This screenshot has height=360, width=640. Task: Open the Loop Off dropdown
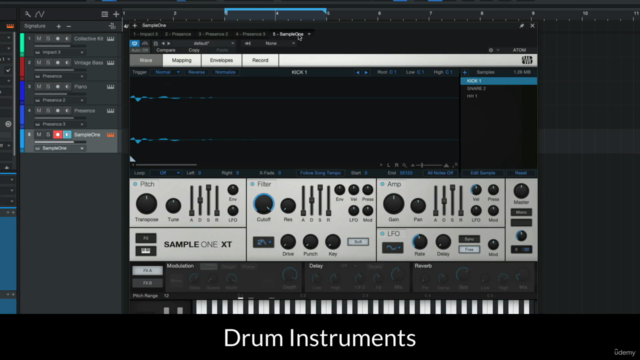click(166, 173)
